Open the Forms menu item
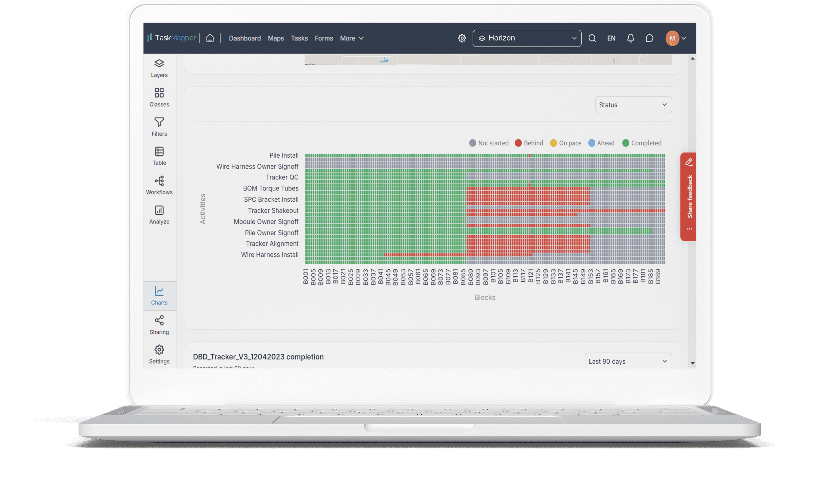Image resolution: width=828 pixels, height=504 pixels. 324,38
